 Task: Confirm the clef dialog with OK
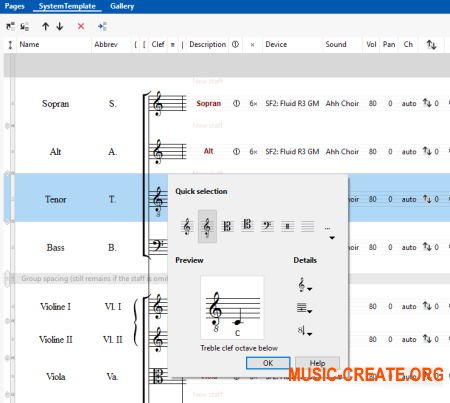(x=268, y=363)
